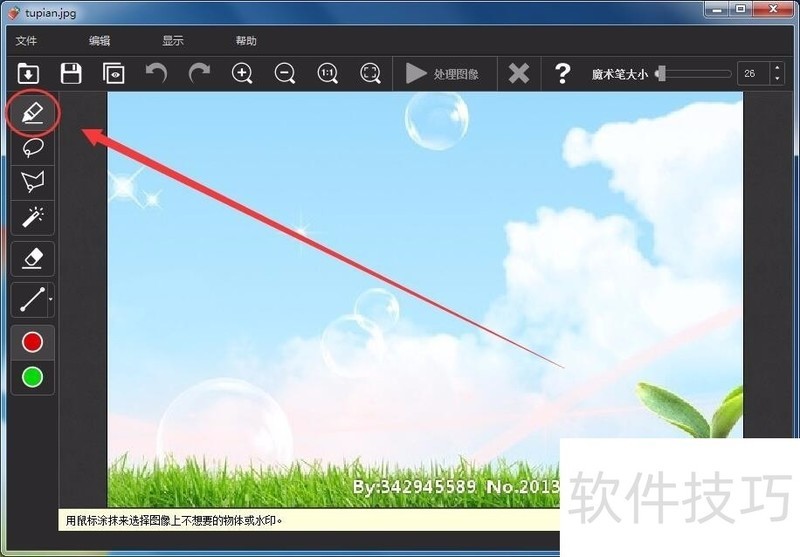The height and width of the screenshot is (557, 800).
Task: Zoom in with the plus magnifier icon
Action: (242, 73)
